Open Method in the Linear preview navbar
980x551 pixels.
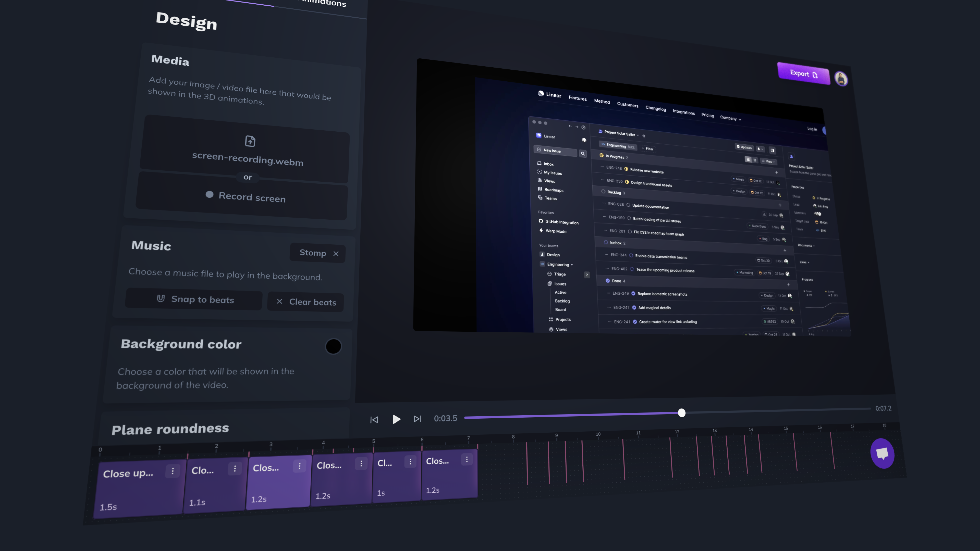pos(602,102)
